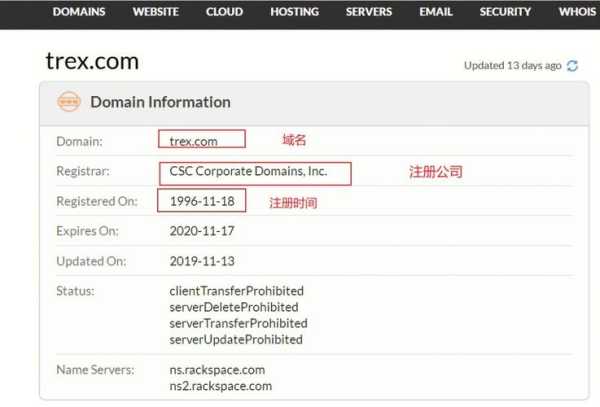Click the Updated 13 days ago text
The image size is (600, 407).
(513, 66)
